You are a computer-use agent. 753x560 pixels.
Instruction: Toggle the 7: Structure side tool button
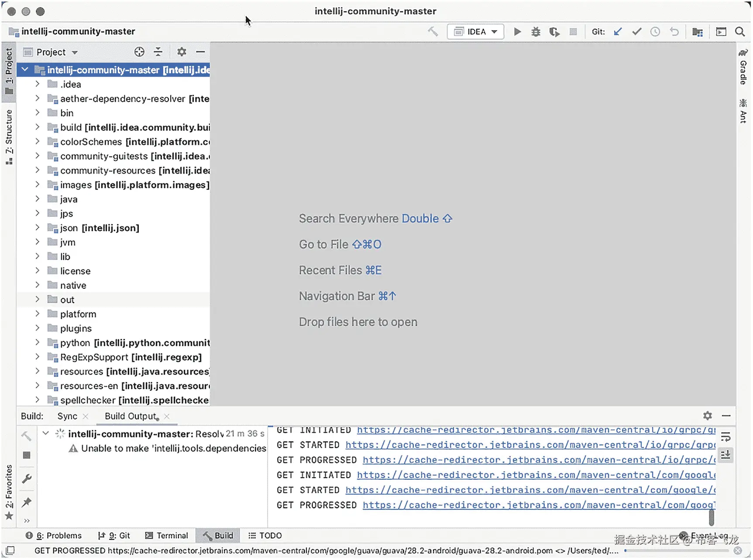click(x=9, y=137)
